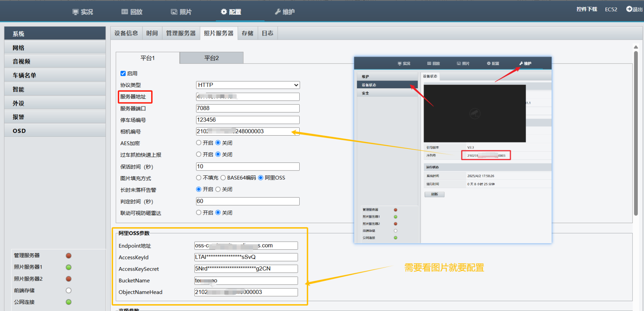Viewport: 644px width, 311px height.
Task: Click the AccessKeyId input field
Action: [x=246, y=257]
